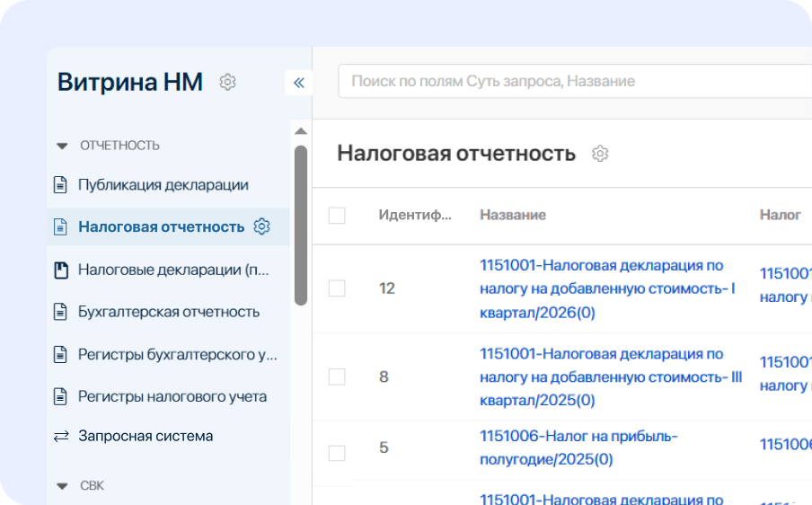Click Налог column link in row 8
The height and width of the screenshot is (505, 812).
coord(786,374)
